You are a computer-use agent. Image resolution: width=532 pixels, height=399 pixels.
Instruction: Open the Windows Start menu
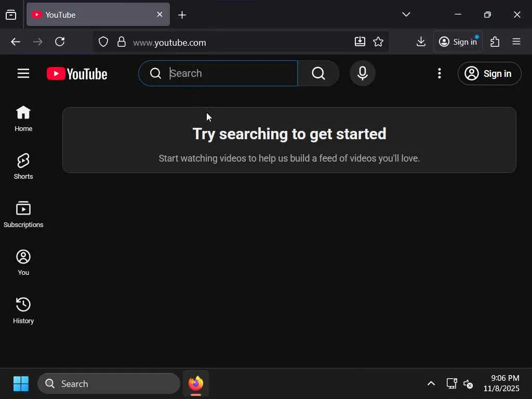tap(21, 384)
